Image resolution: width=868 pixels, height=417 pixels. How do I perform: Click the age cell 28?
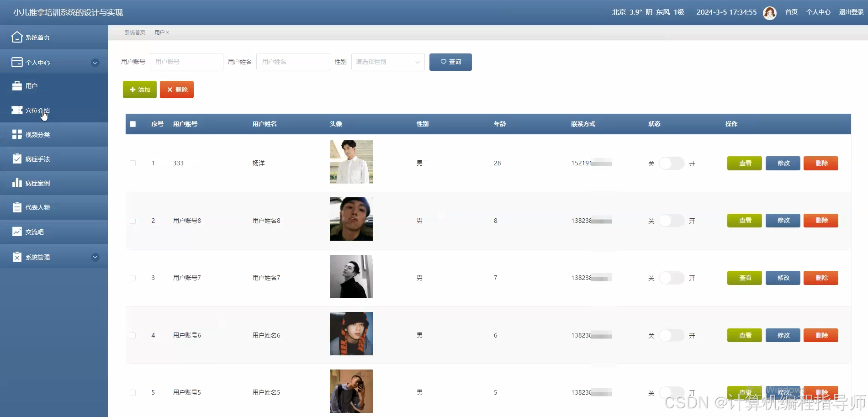[x=497, y=163]
